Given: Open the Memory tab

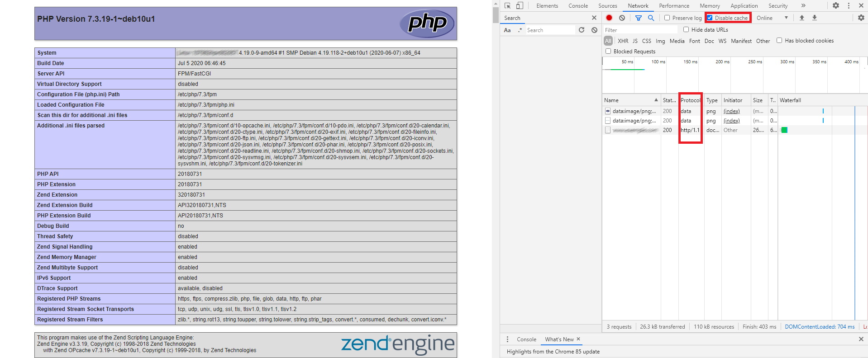Looking at the screenshot, I should 710,6.
